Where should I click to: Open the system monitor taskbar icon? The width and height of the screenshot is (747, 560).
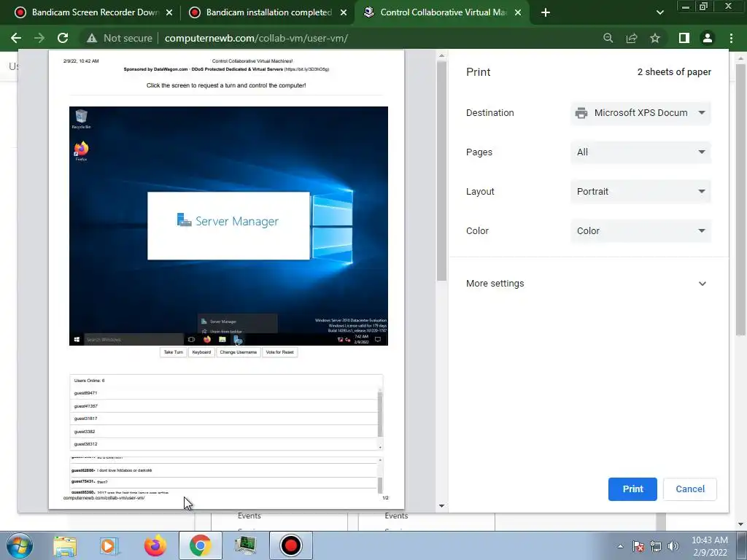(246, 545)
